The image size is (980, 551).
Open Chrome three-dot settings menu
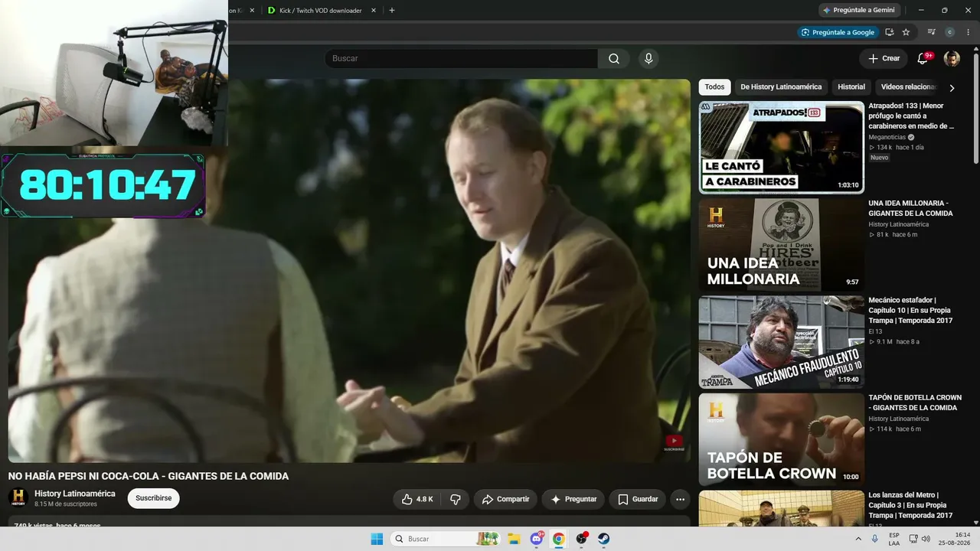[x=968, y=32]
